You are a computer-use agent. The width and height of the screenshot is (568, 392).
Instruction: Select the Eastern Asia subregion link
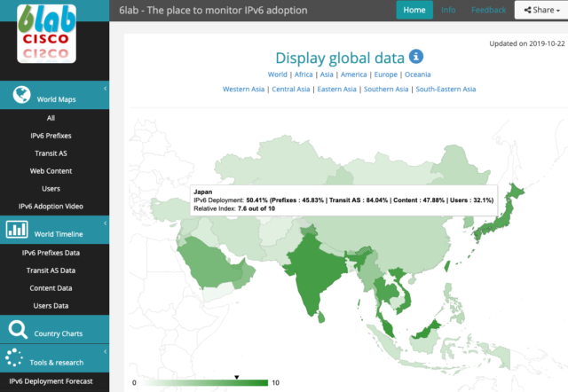[336, 89]
